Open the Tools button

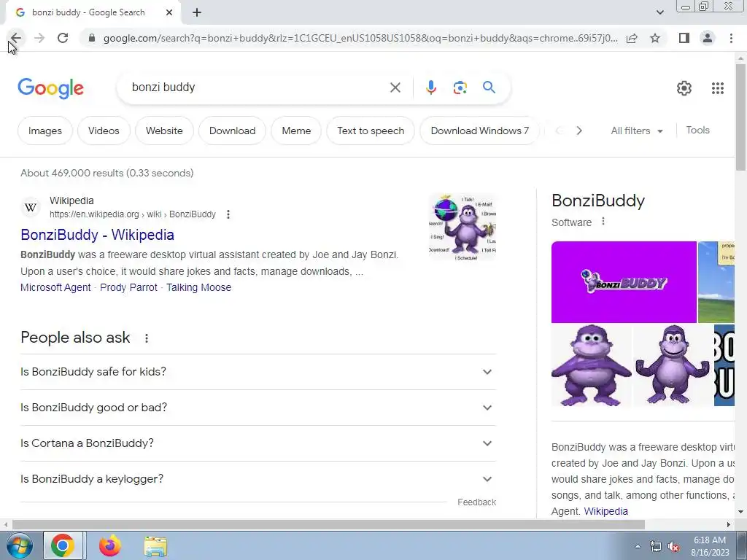tap(697, 130)
